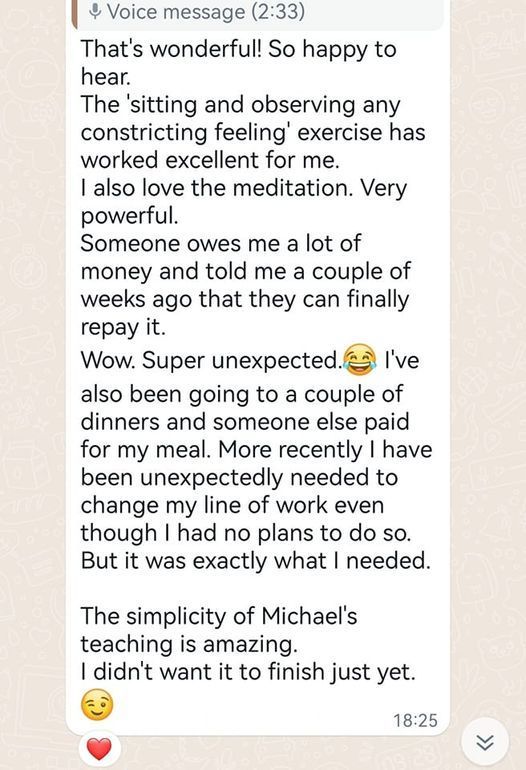526x770 pixels.
Task: Click the line 'But it was exactly what I needed.'
Action: coord(255,561)
